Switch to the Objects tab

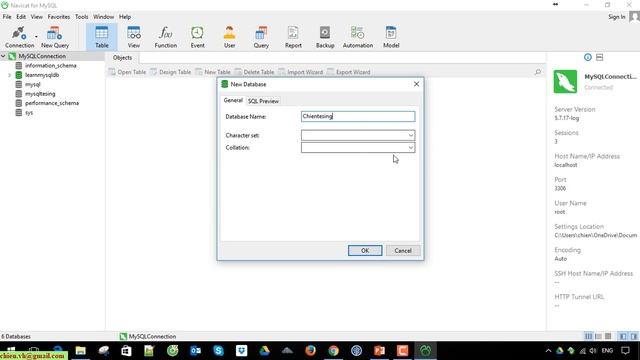122,58
